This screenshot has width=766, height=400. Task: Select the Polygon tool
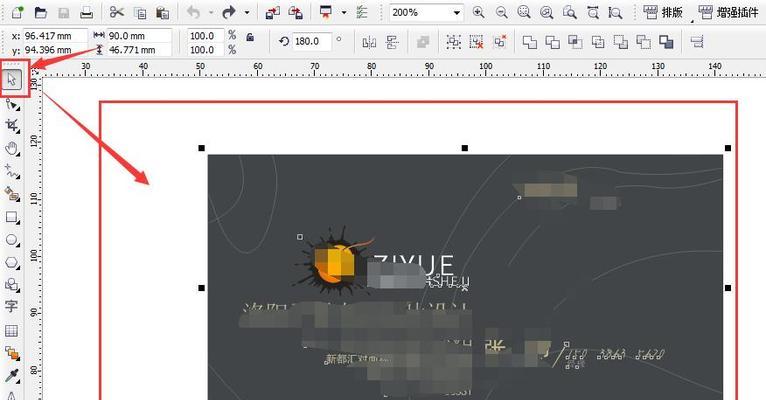click(12, 263)
